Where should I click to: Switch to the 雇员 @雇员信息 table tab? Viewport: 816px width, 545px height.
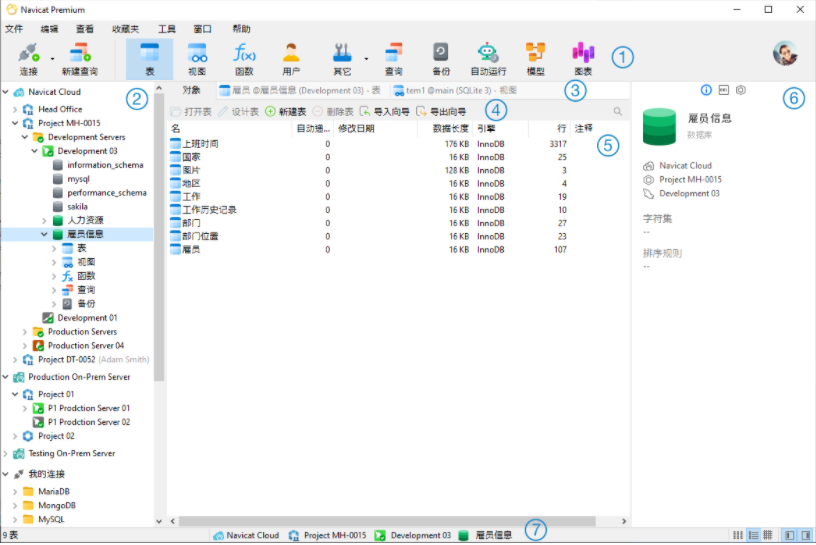pyautogui.click(x=300, y=91)
